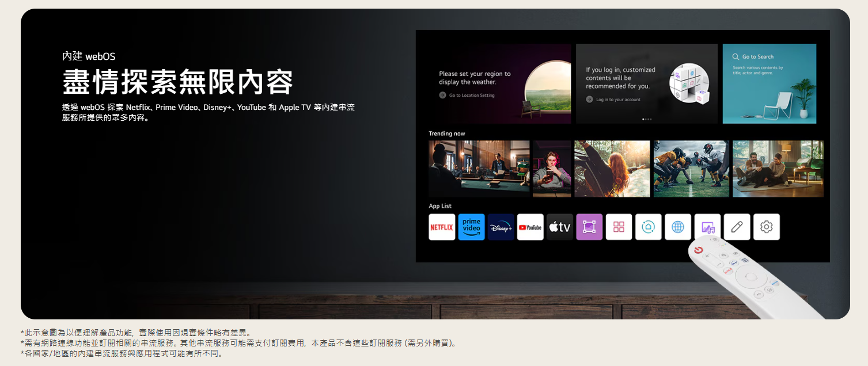Select the red-haired woman in car thumbnail
868x366 pixels.
point(612,169)
